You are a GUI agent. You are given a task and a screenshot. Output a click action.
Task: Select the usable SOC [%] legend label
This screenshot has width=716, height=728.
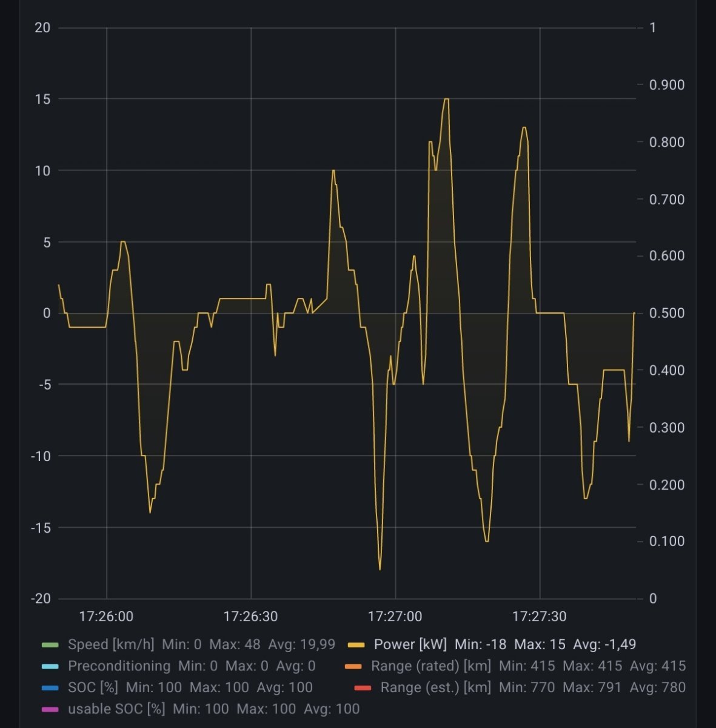point(116,709)
